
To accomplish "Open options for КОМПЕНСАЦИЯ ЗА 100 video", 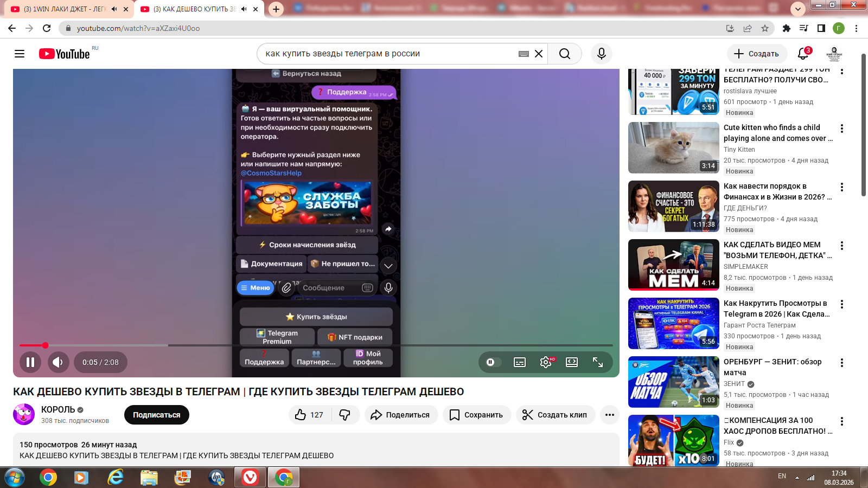I will click(x=842, y=421).
